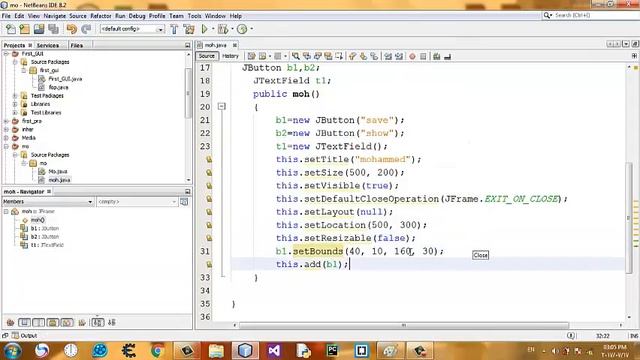Click the New File toolbar icon
Image resolution: width=640 pixels, height=360 pixels.
[11, 29]
